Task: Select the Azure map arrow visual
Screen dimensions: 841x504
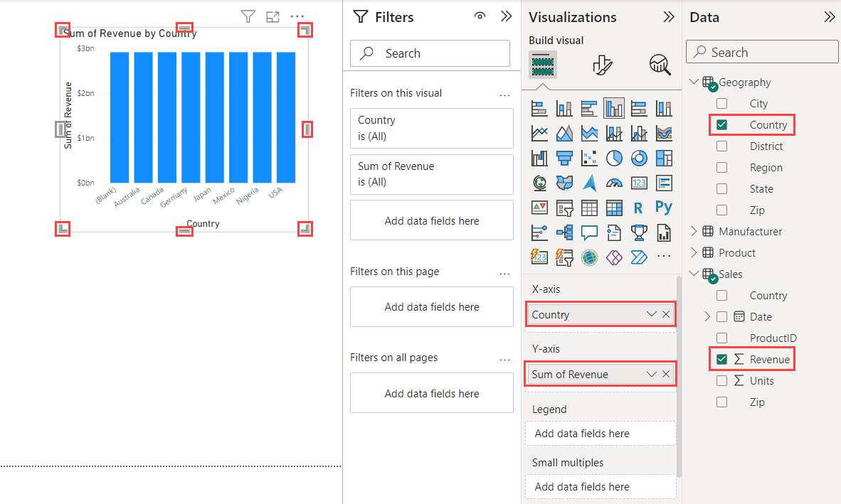Action: (x=589, y=183)
